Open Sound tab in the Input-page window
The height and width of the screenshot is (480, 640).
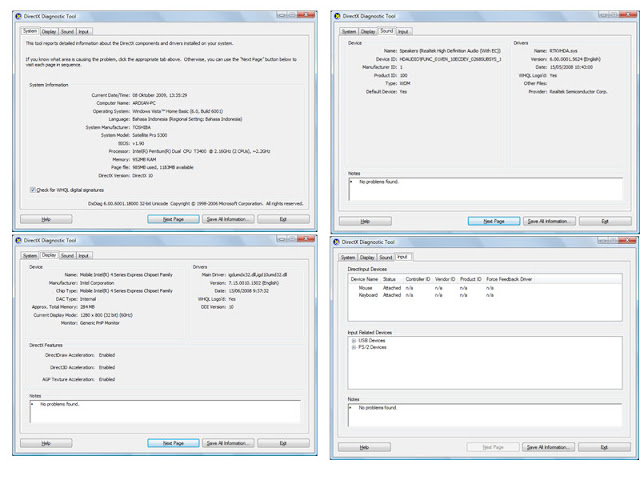pyautogui.click(x=386, y=258)
